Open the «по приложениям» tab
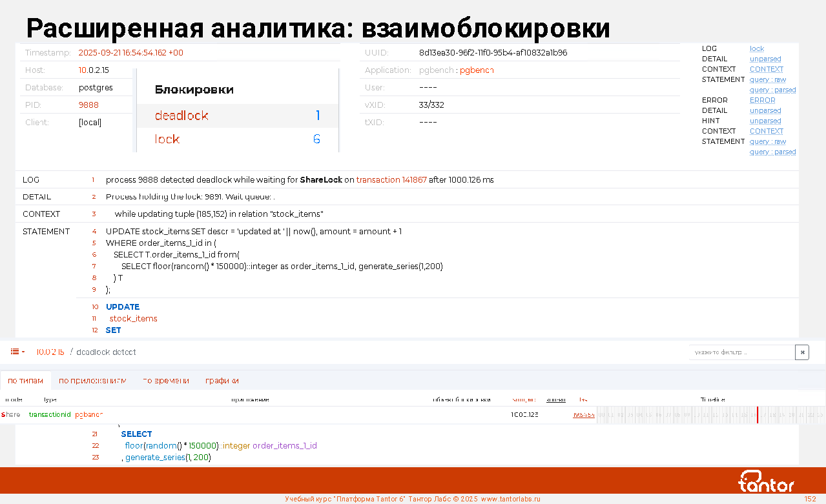This screenshot has height=504, width=826. 92,381
